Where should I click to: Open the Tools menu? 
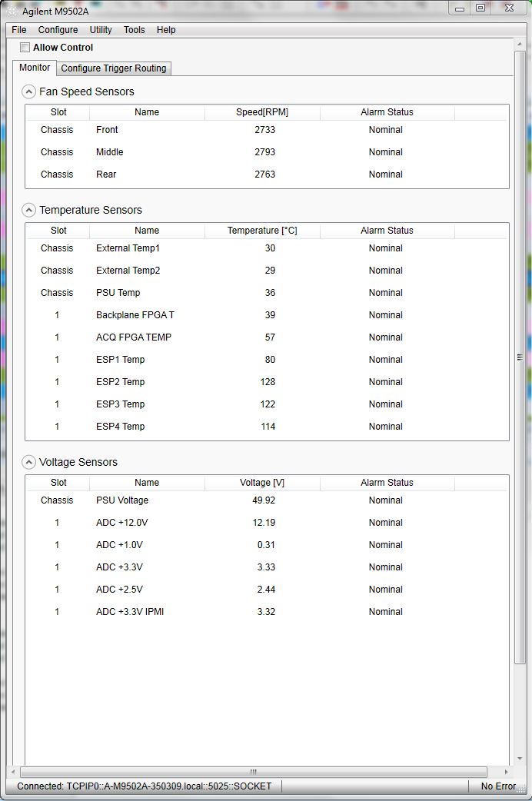tap(134, 30)
